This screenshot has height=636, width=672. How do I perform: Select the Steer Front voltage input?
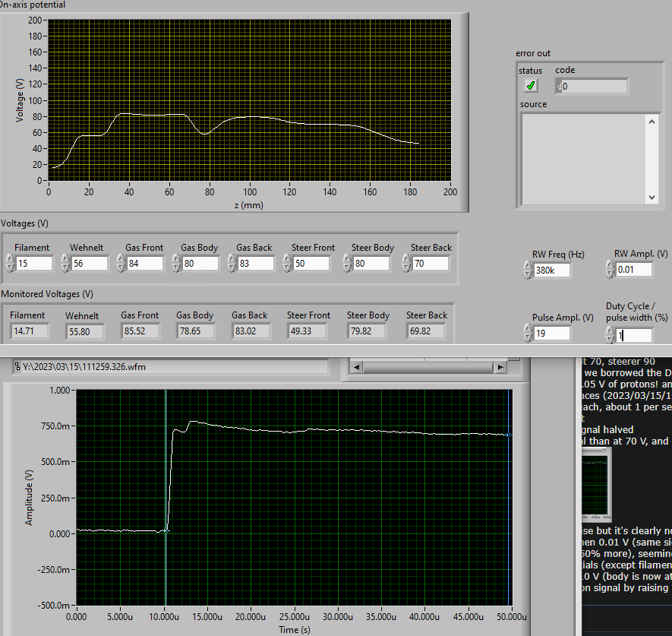click(x=312, y=263)
